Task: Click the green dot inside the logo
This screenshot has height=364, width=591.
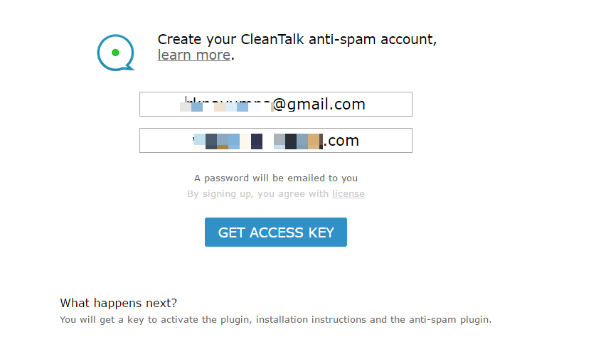Action: (115, 53)
